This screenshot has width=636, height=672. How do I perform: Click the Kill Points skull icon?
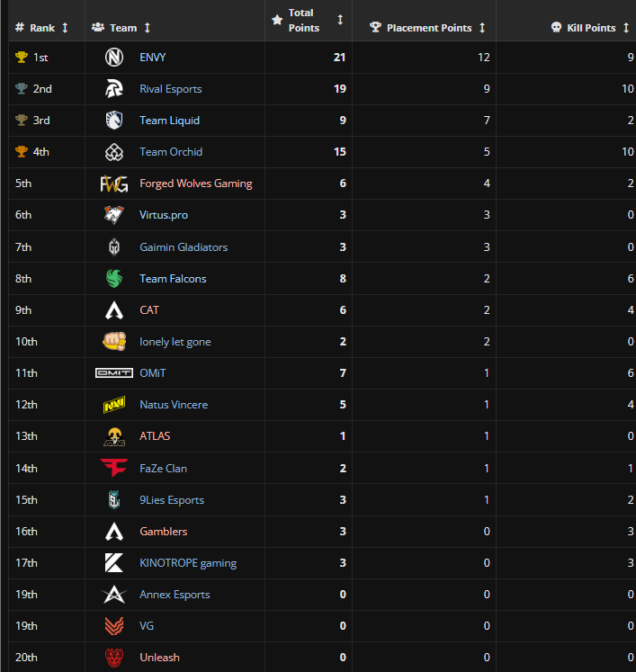[x=556, y=27]
